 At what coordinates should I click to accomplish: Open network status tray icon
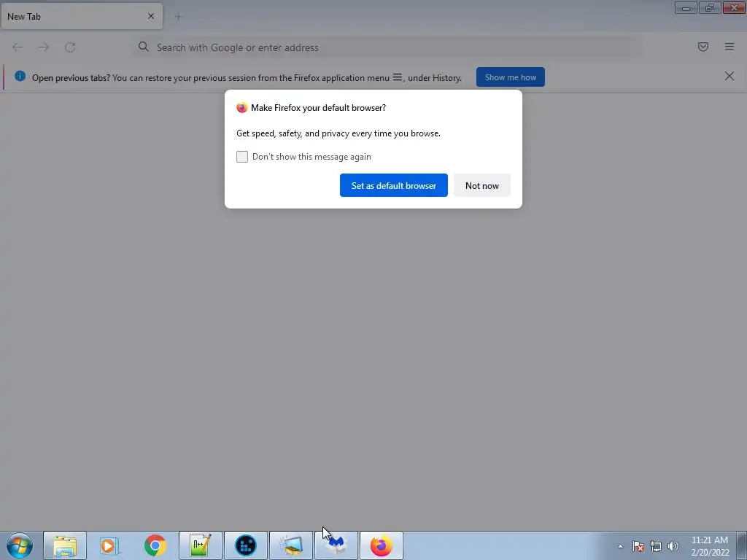click(x=656, y=546)
